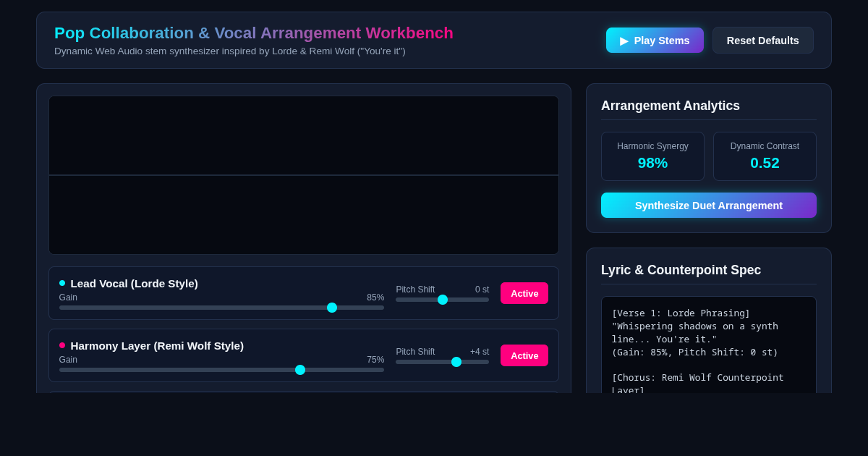Screen dimensions: 868x456
Task: Click Synthesize Duet Arrangement button
Action: [x=709, y=206]
